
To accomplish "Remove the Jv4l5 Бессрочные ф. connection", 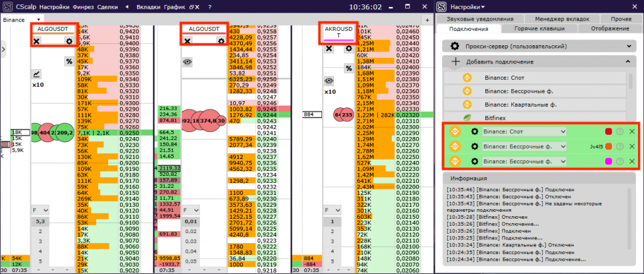I will coord(631,146).
